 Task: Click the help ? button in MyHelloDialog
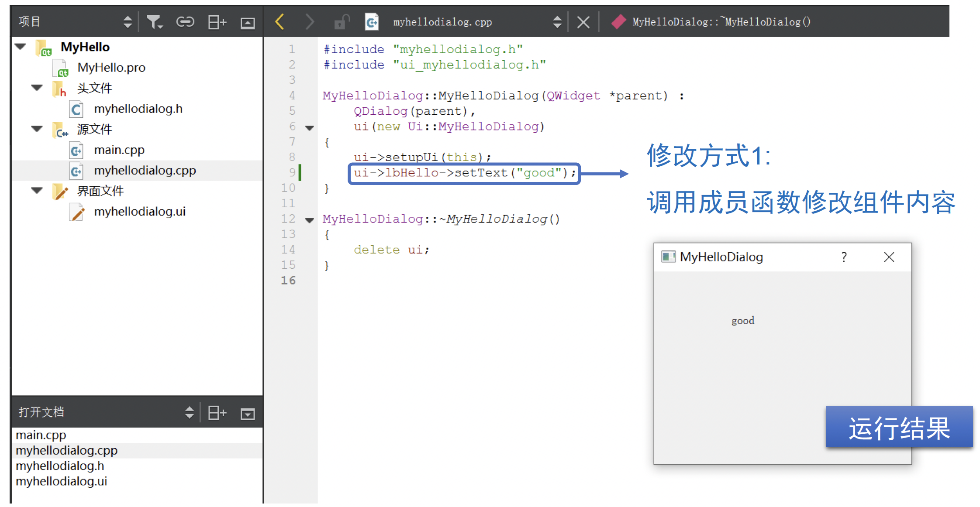click(x=844, y=257)
